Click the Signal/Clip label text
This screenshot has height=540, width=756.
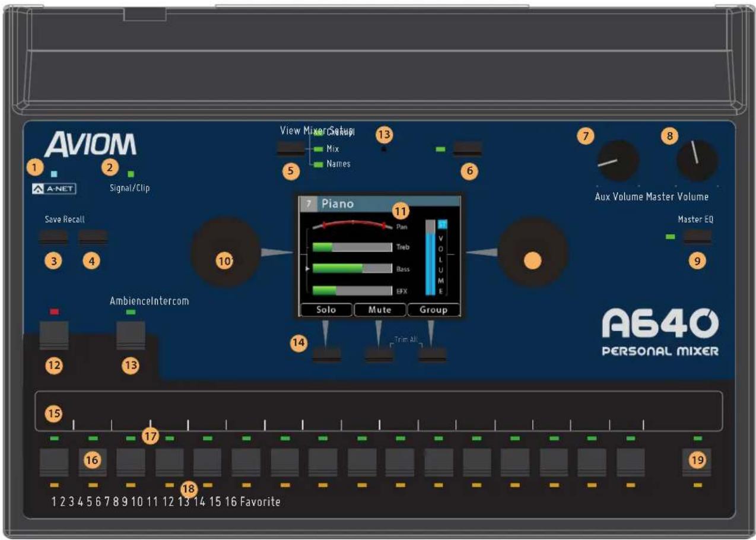click(x=131, y=188)
